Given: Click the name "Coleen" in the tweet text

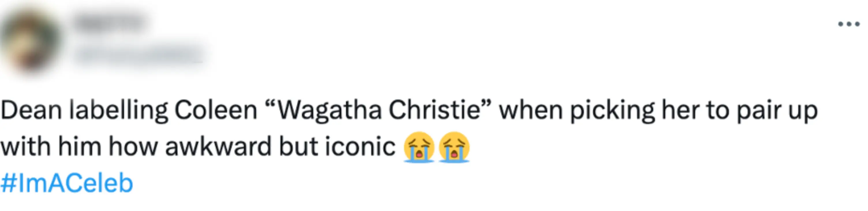Looking at the screenshot, I should pos(216,111).
